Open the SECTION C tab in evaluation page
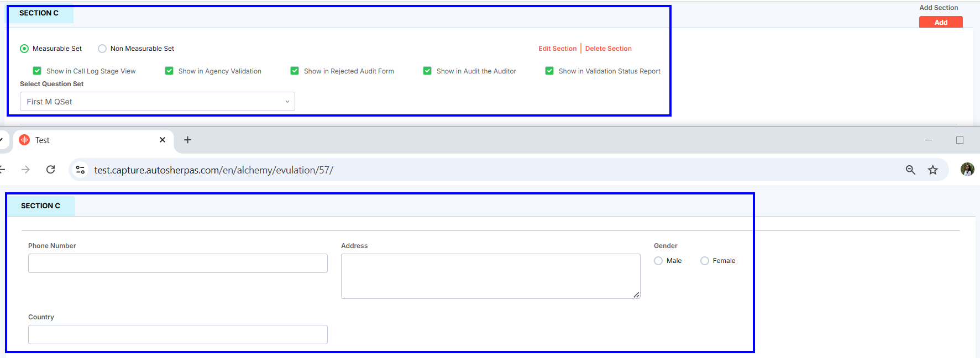 click(x=41, y=206)
